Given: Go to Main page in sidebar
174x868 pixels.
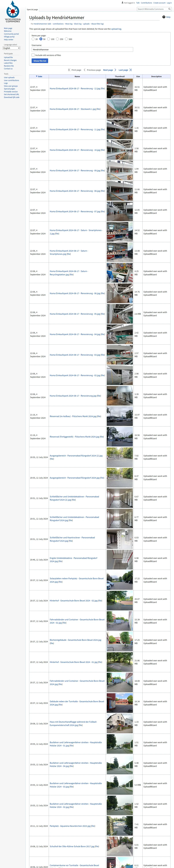Looking at the screenshot, I should (x=8, y=28).
